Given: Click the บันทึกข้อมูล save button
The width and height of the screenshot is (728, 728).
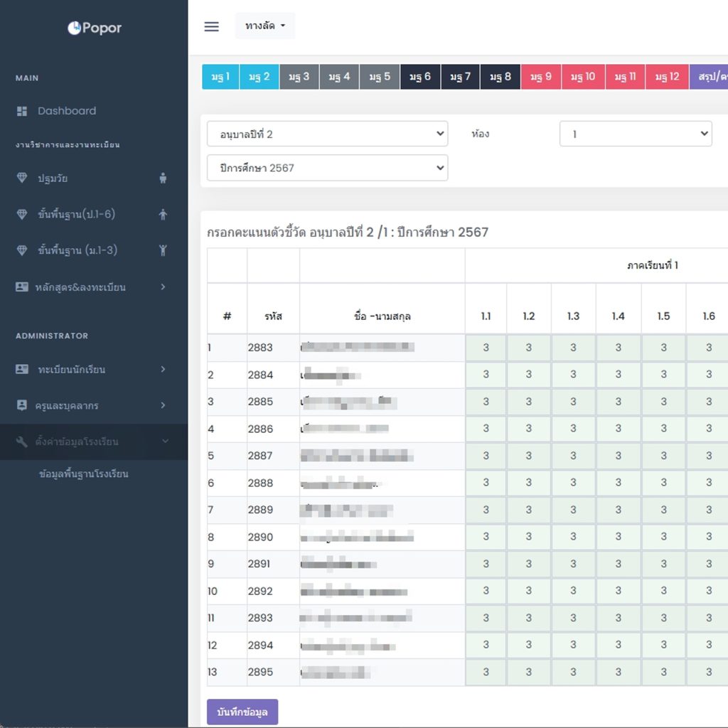Looking at the screenshot, I should pyautogui.click(x=242, y=712).
